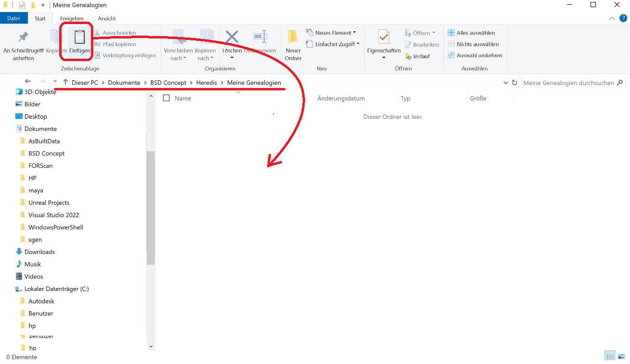Open Eigenschaften properties icon

384,37
